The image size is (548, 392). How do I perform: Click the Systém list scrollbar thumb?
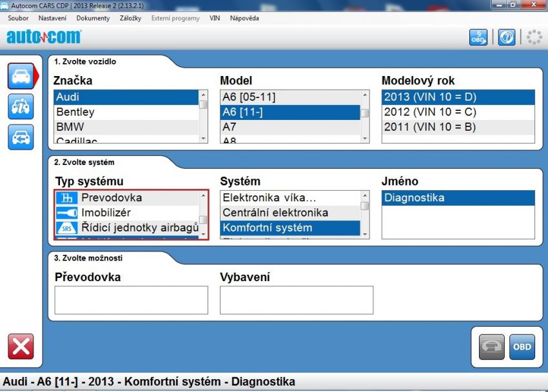(365, 206)
